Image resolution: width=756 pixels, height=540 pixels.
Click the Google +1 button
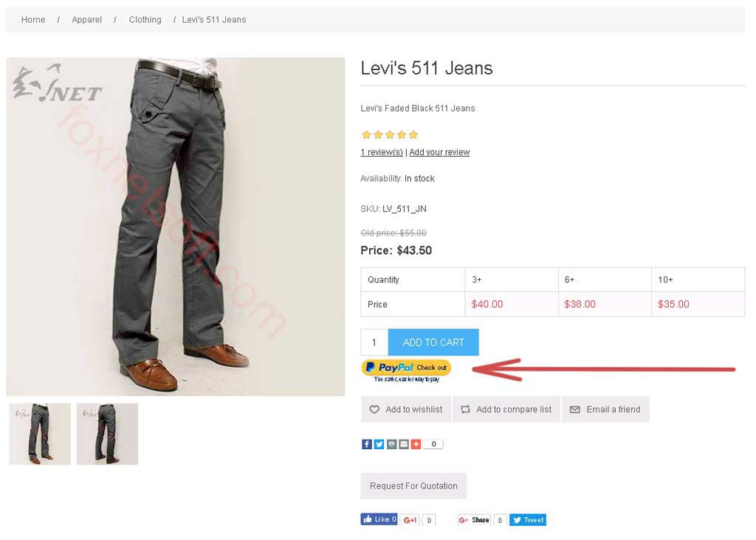pyautogui.click(x=410, y=519)
